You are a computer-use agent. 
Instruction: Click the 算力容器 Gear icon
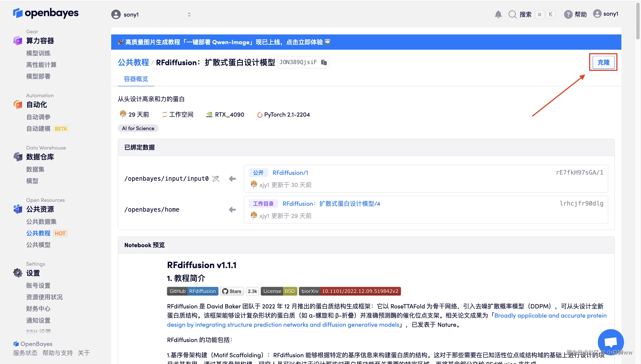(x=18, y=41)
